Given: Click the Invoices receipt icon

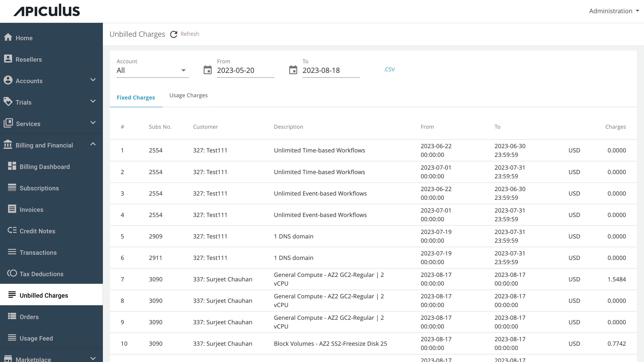Looking at the screenshot, I should (x=12, y=209).
